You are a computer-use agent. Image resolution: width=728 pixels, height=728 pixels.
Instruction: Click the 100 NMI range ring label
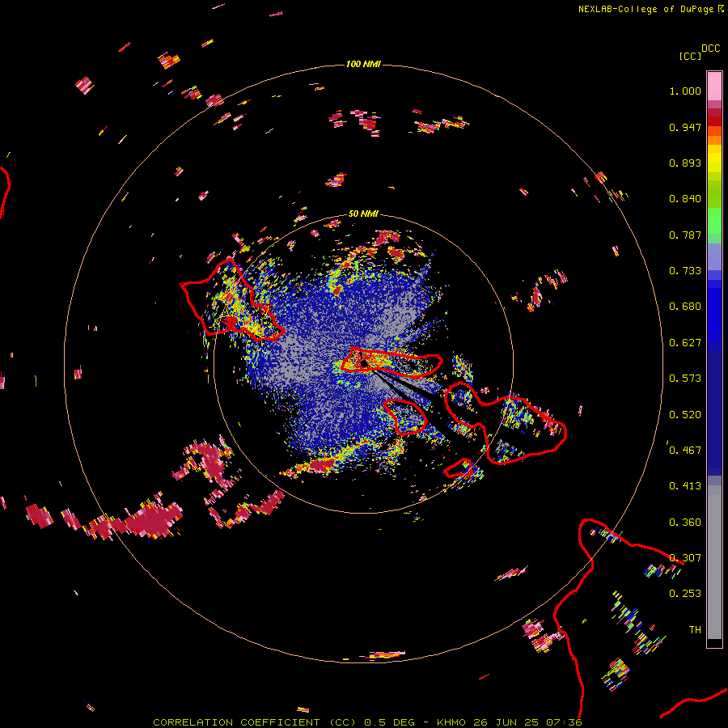point(363,64)
